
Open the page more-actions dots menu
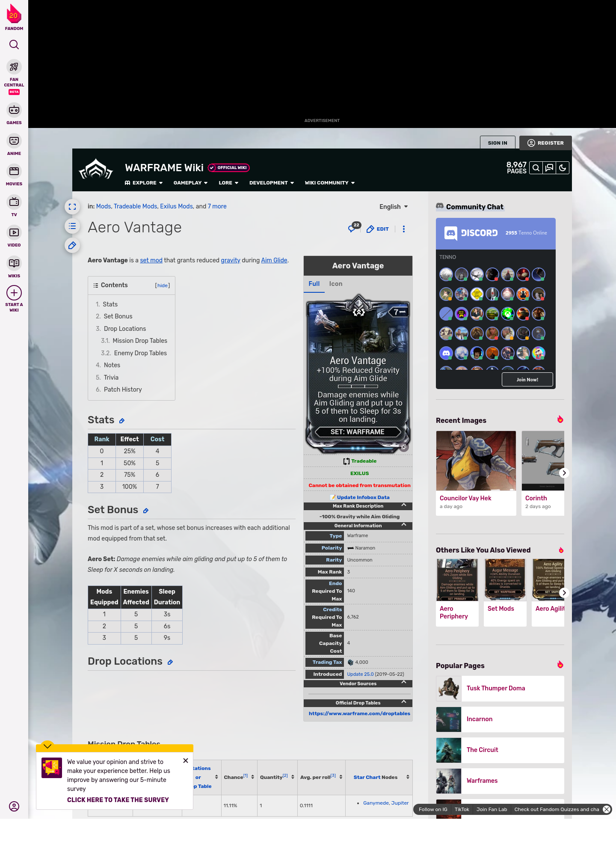click(404, 229)
